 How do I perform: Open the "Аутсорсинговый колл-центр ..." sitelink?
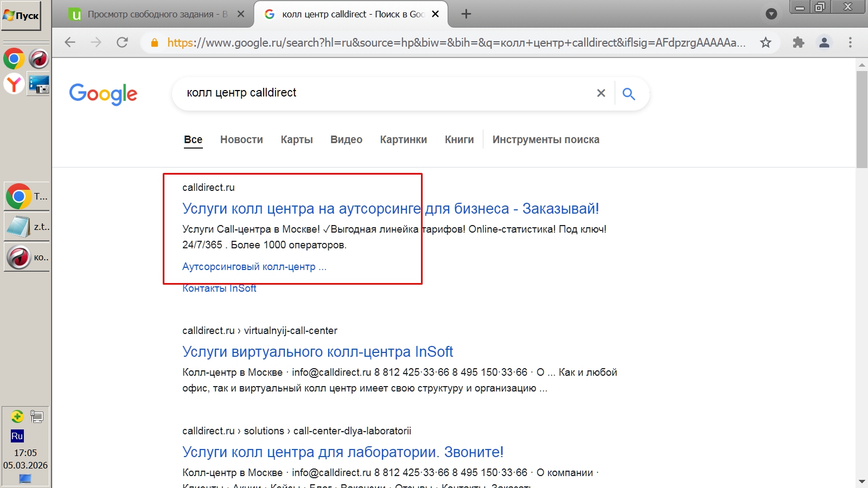[254, 267]
